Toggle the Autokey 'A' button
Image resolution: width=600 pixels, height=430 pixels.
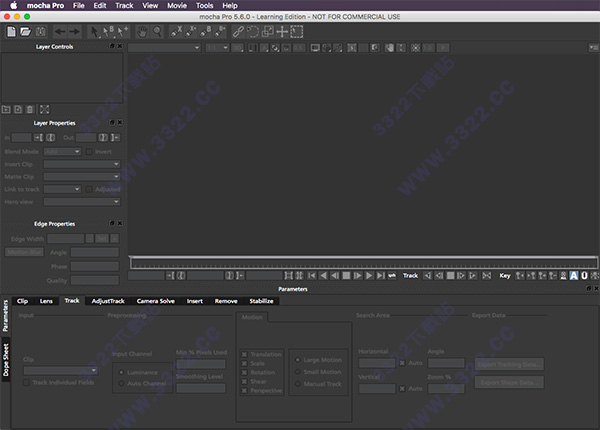coord(574,275)
